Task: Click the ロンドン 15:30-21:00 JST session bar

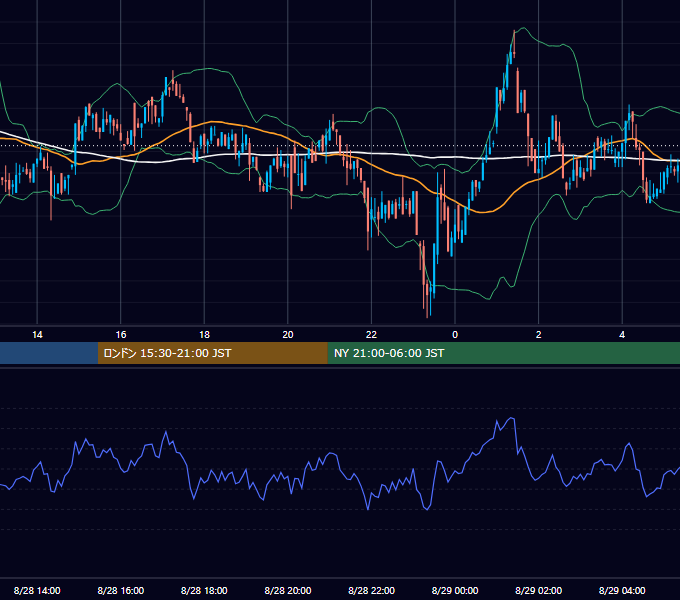Action: (212, 353)
